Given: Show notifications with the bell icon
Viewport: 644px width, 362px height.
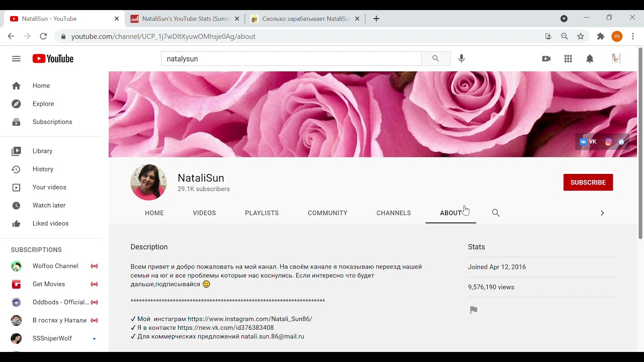Looking at the screenshot, I should tap(590, 59).
